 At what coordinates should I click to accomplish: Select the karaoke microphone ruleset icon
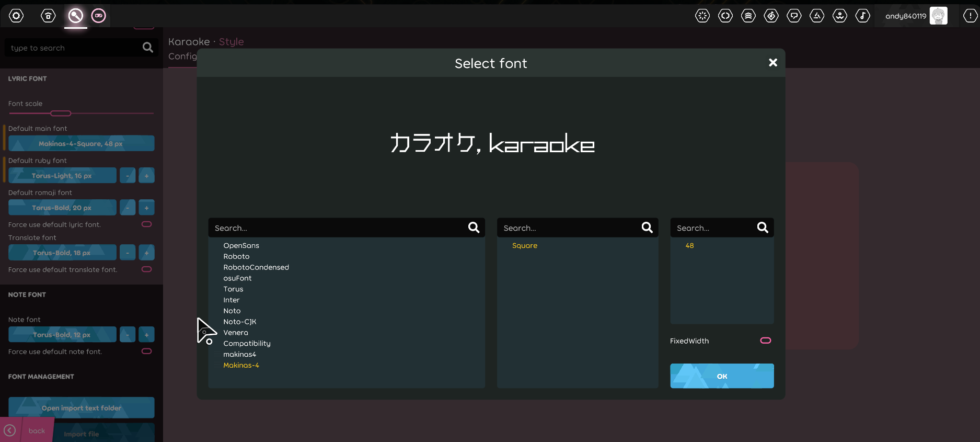pyautogui.click(x=76, y=16)
